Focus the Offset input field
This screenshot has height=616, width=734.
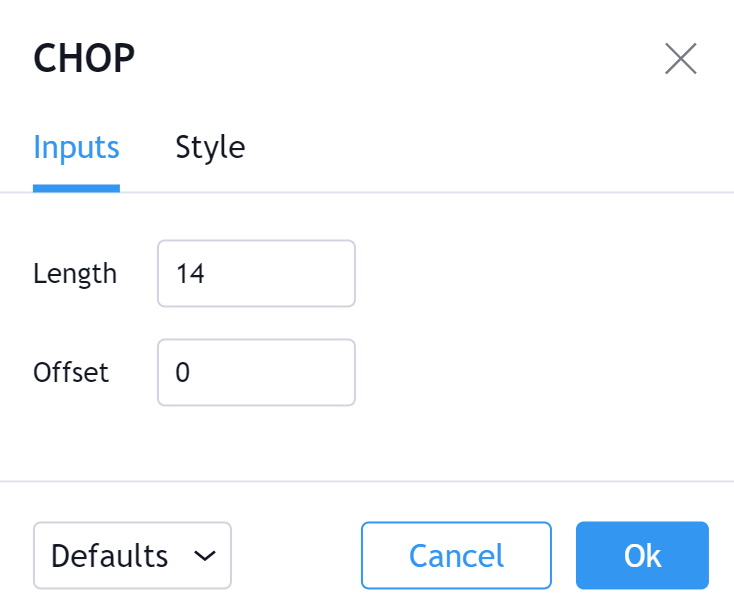tap(256, 373)
